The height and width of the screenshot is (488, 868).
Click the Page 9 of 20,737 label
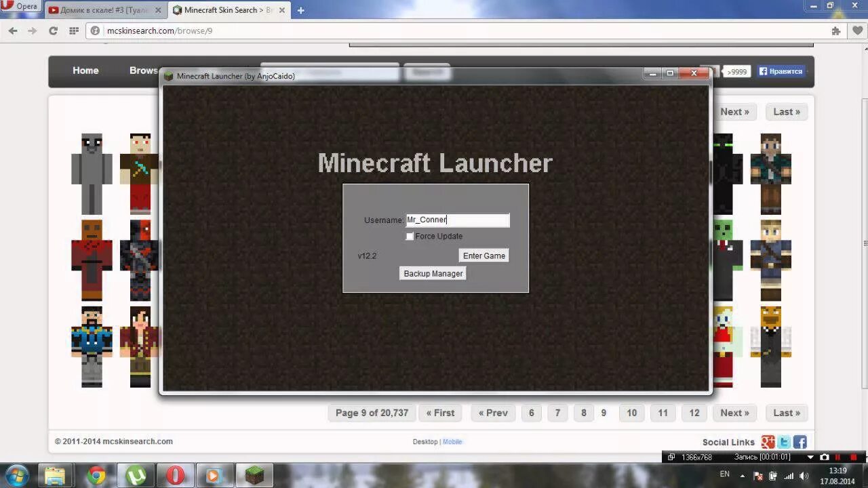click(x=372, y=413)
